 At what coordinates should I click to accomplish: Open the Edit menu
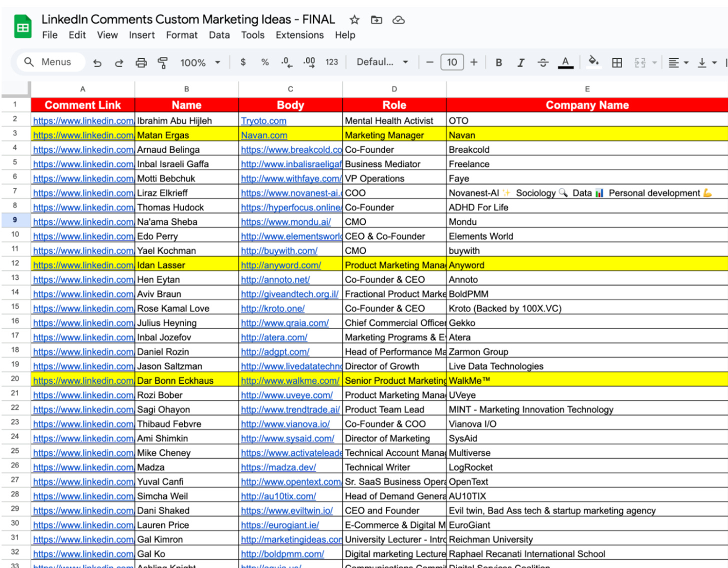77,35
